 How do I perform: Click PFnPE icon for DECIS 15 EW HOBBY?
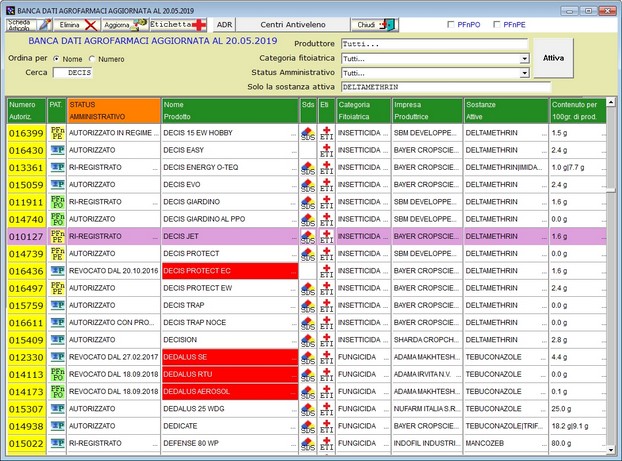(x=57, y=133)
